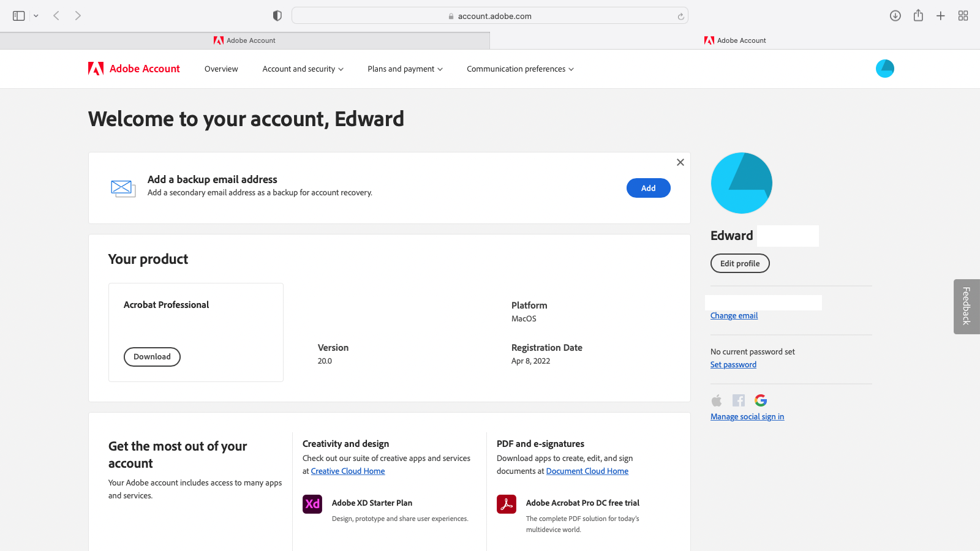
Task: Click the 'Your product' heading
Action: (148, 259)
